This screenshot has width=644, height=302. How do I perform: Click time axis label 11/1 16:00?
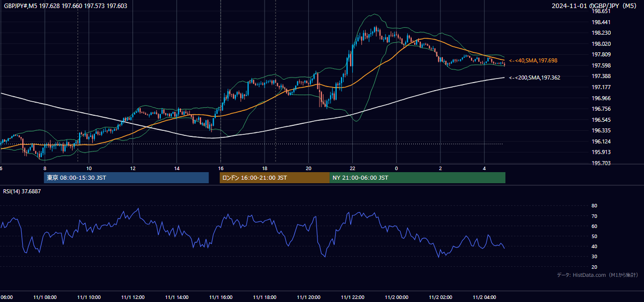coord(220,297)
